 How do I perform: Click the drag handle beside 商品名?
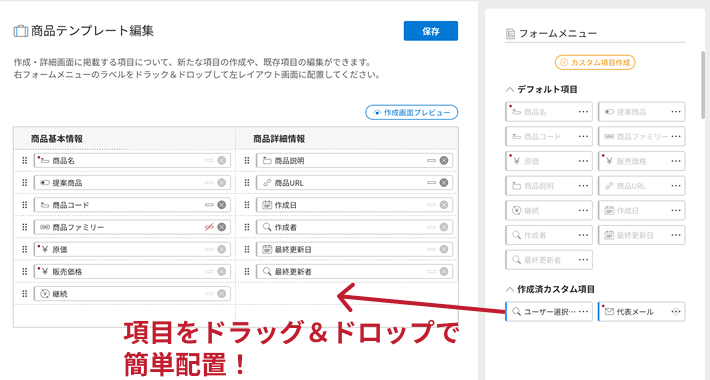[x=24, y=160]
